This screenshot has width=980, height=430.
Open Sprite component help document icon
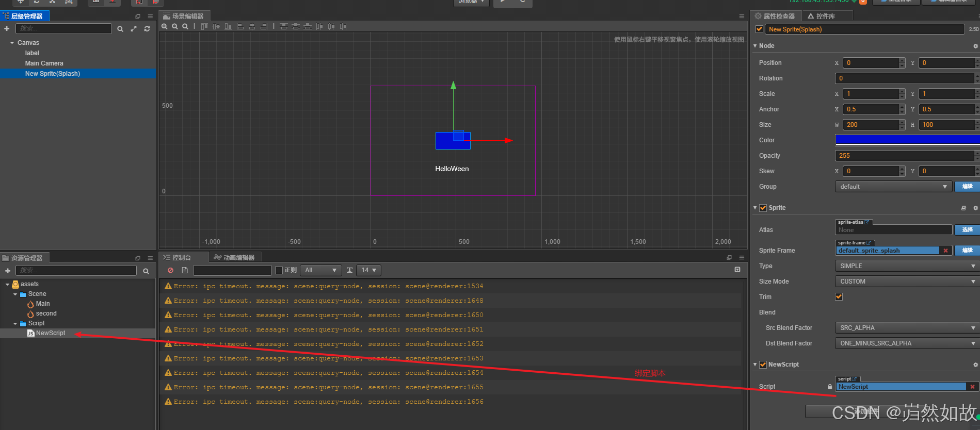point(963,208)
